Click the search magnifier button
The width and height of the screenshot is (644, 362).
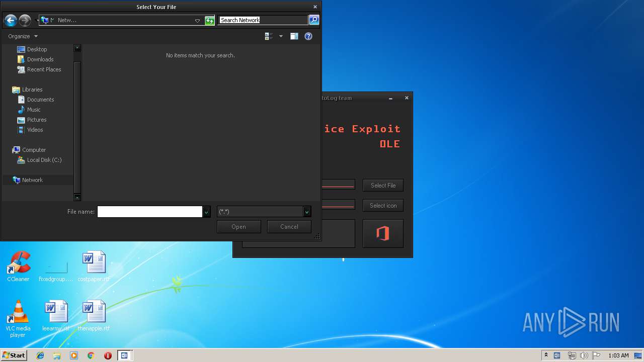coord(314,20)
